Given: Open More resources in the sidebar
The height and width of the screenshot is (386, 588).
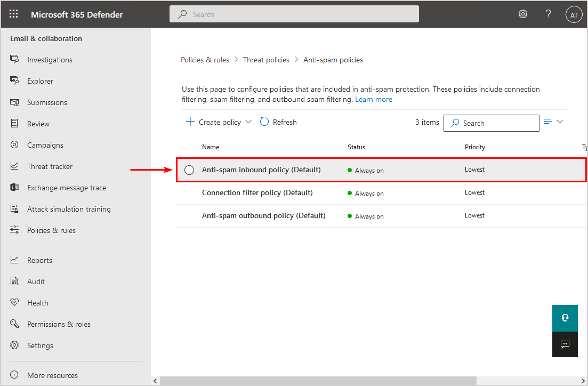Looking at the screenshot, I should coord(52,375).
